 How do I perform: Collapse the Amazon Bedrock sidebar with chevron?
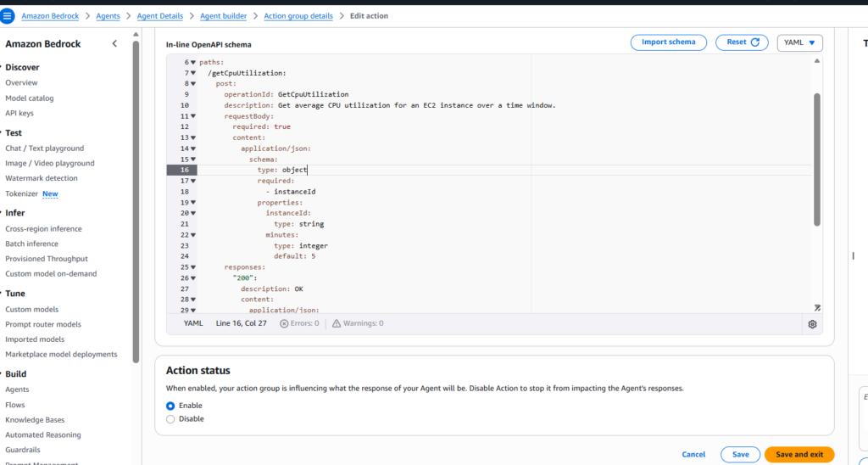[114, 44]
